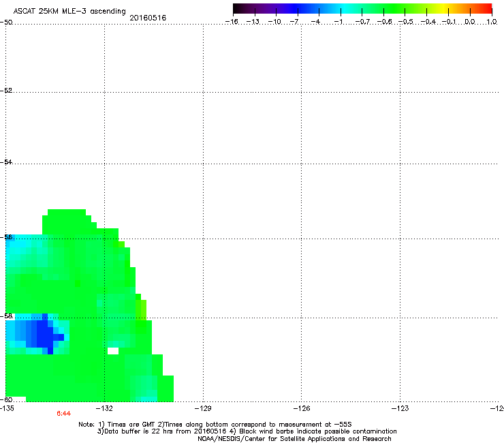
Task: Click the white gap cell in green swath
Action: coord(113,351)
